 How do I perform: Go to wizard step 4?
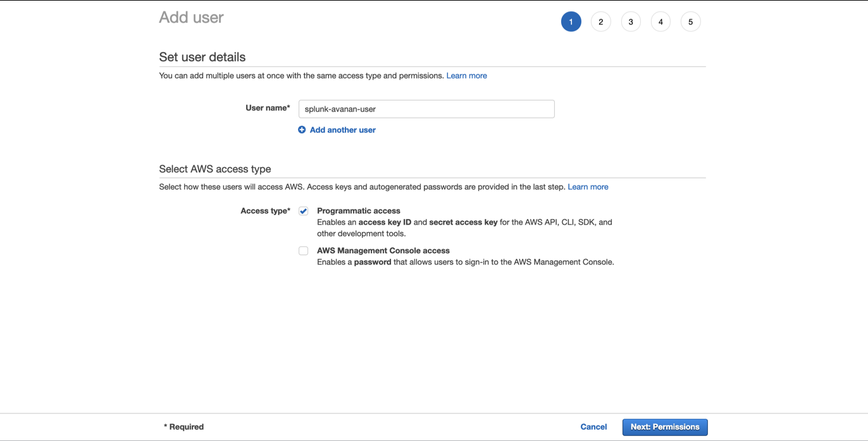(660, 22)
